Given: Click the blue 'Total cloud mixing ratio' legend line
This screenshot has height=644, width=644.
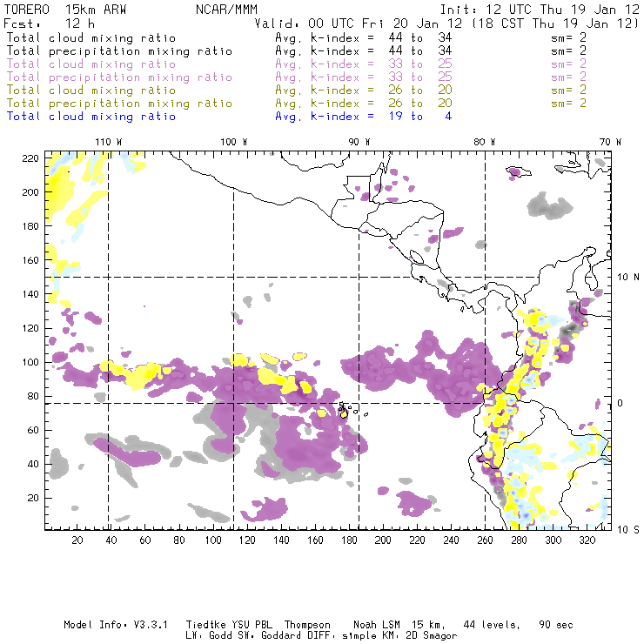Looking at the screenshot, I should tap(91, 117).
